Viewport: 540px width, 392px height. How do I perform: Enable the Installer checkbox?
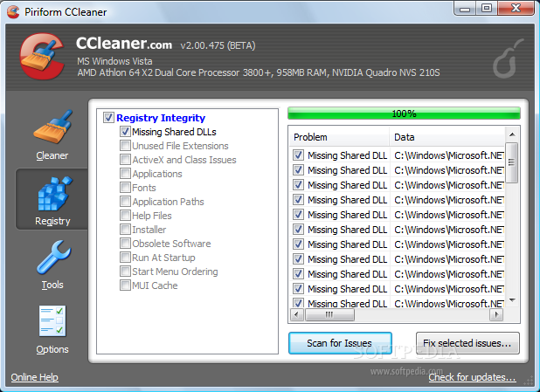[125, 230]
